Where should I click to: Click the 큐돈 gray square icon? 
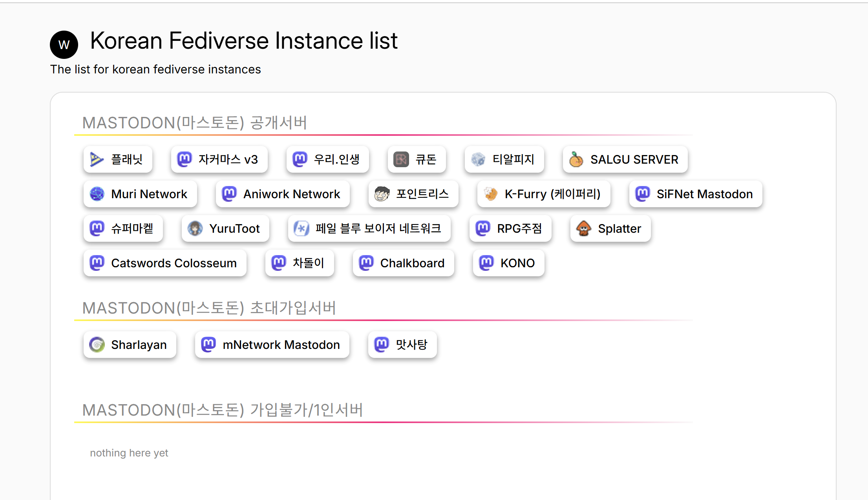(401, 159)
